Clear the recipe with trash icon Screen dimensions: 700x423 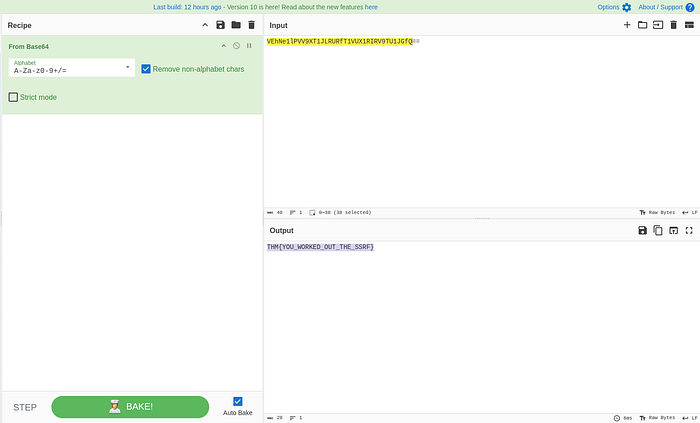[x=251, y=25]
